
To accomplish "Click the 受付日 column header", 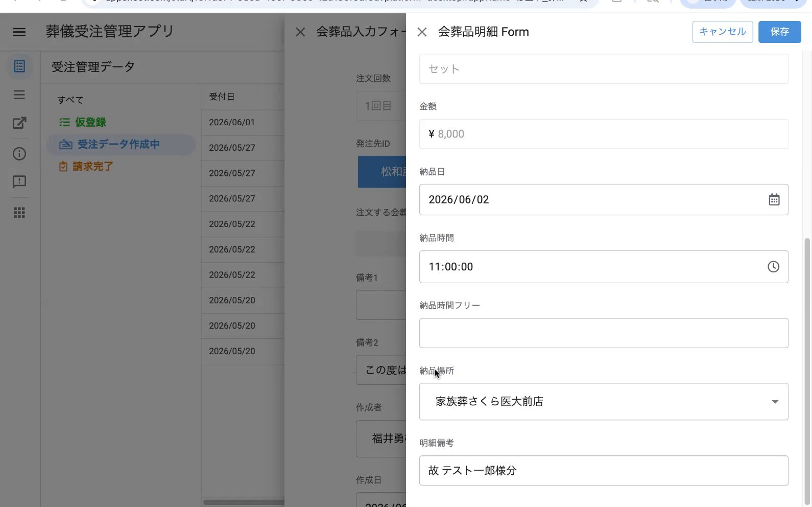I will point(222,97).
